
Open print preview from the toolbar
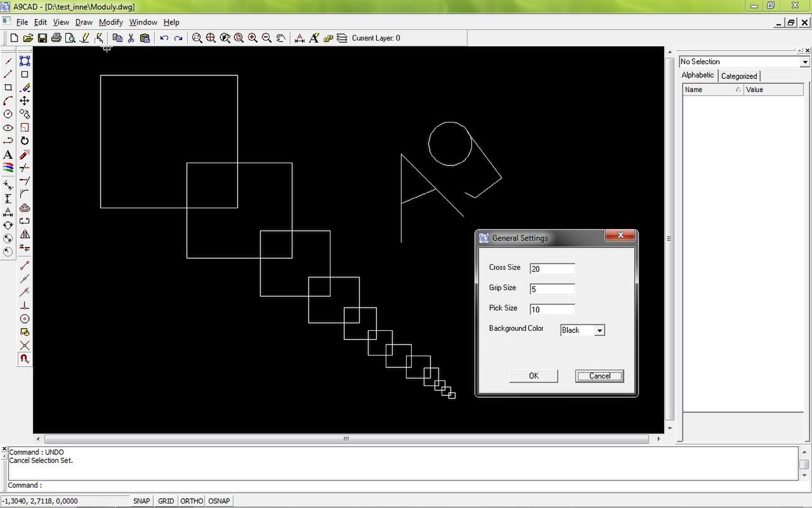point(70,38)
